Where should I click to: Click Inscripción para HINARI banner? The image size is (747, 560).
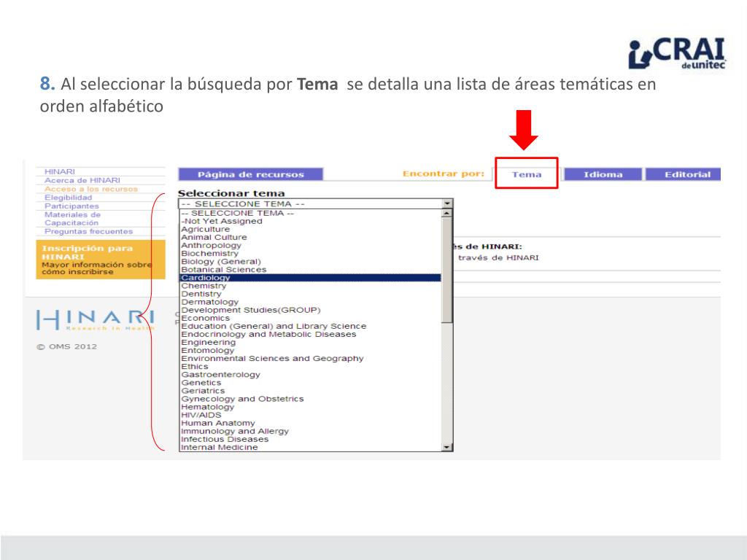(101, 259)
